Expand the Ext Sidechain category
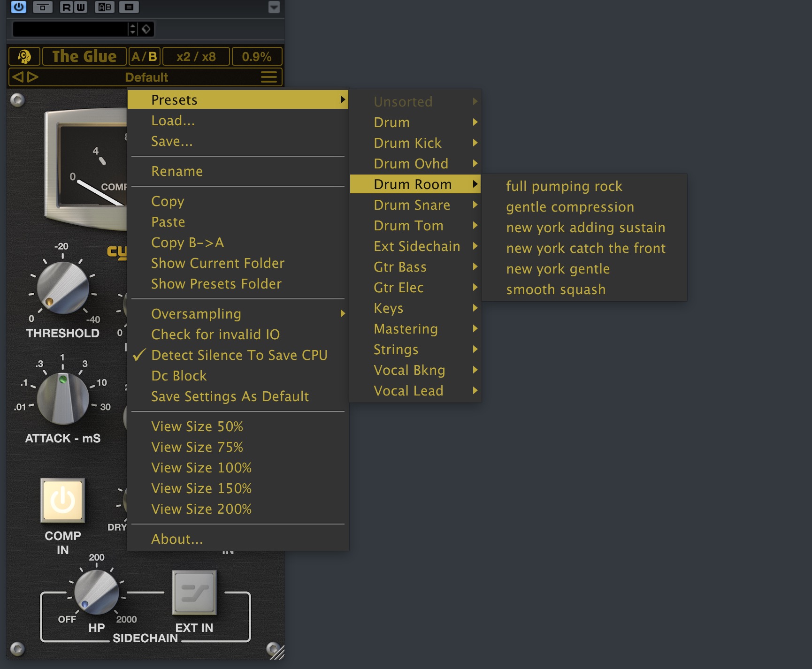812x669 pixels. coord(415,246)
